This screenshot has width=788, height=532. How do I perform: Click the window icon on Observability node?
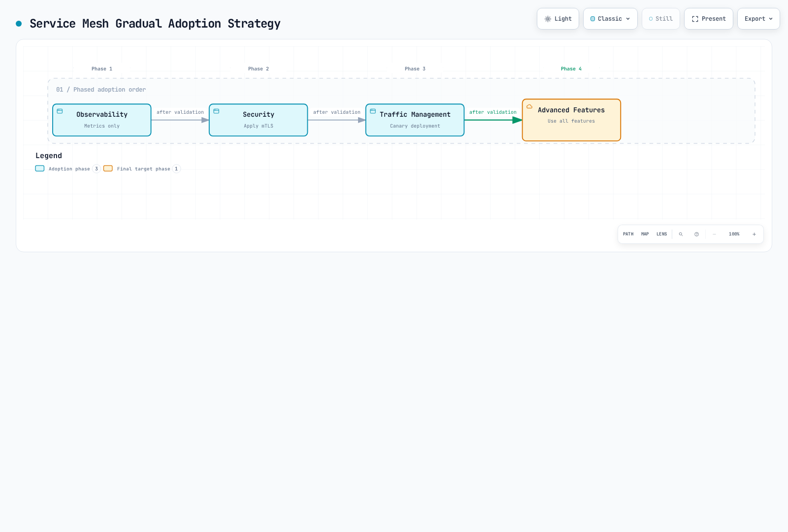coord(60,111)
